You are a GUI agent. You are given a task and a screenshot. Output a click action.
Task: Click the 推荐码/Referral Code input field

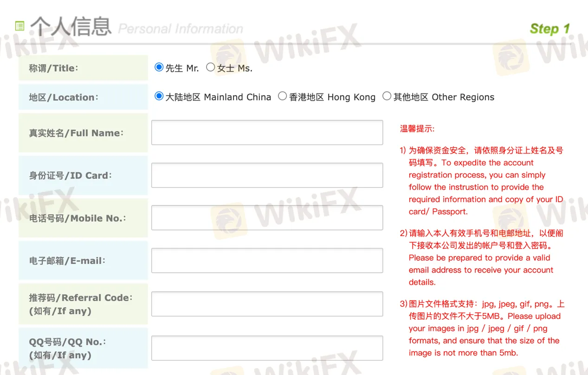pyautogui.click(x=267, y=304)
